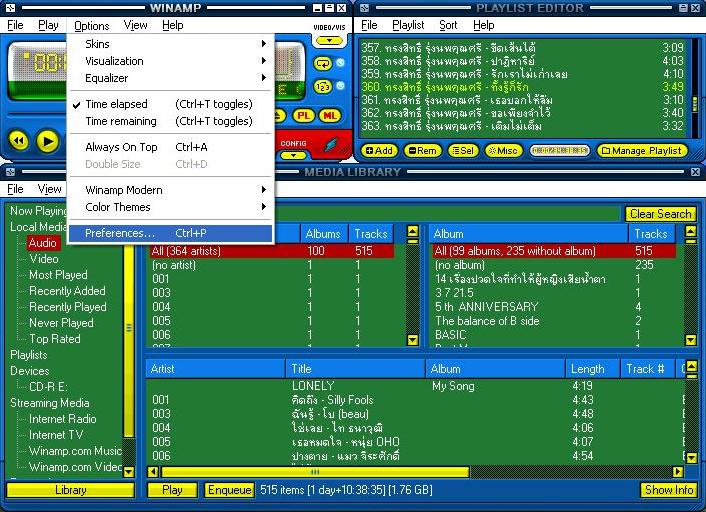706x512 pixels.
Task: Click the Clear Search button
Action: [660, 214]
